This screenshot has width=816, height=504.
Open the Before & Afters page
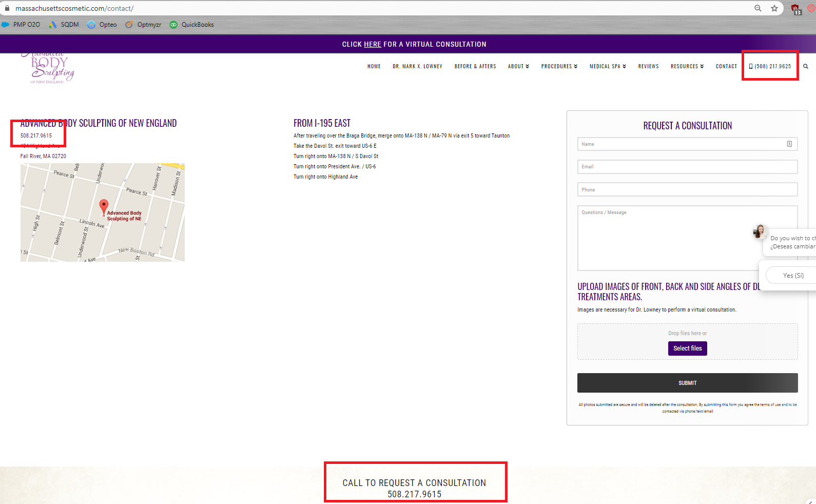coord(475,66)
